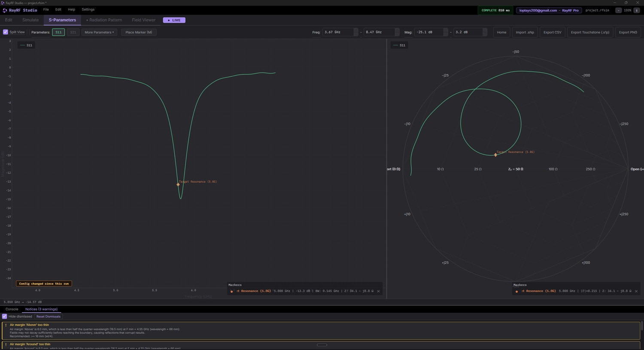
Task: Click the bottom panel resize handle pill
Action: coord(322,345)
